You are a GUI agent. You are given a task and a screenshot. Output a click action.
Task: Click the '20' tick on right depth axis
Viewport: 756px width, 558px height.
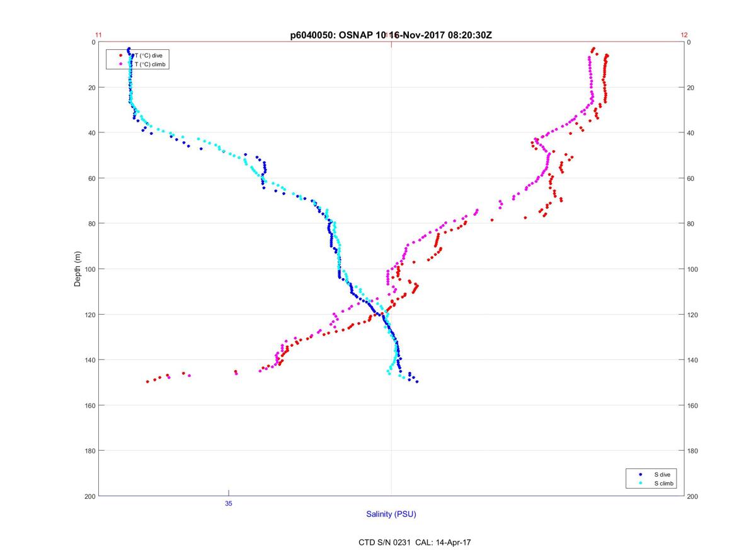coord(692,88)
